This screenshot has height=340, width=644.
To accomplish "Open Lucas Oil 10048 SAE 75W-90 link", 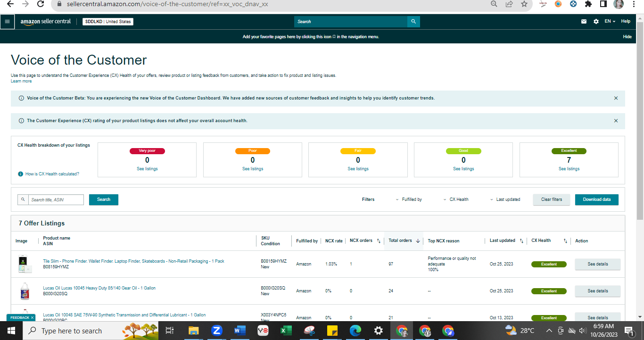I will 124,315.
